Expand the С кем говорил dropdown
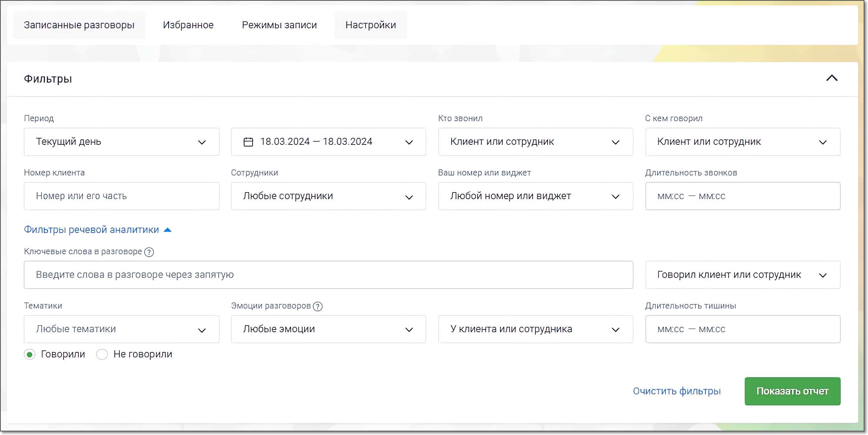 [743, 142]
